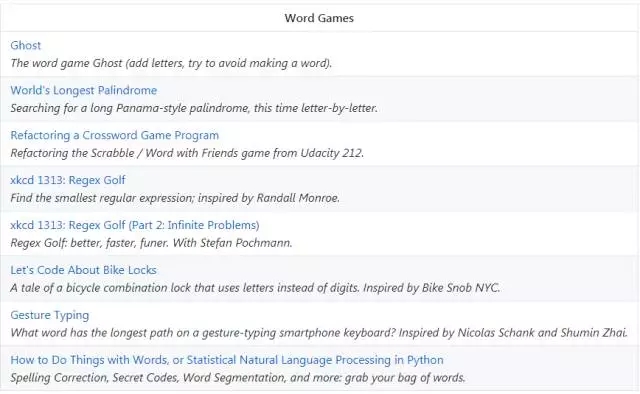Open Regex Golf Part 2: Infinite Problems

coord(135,225)
